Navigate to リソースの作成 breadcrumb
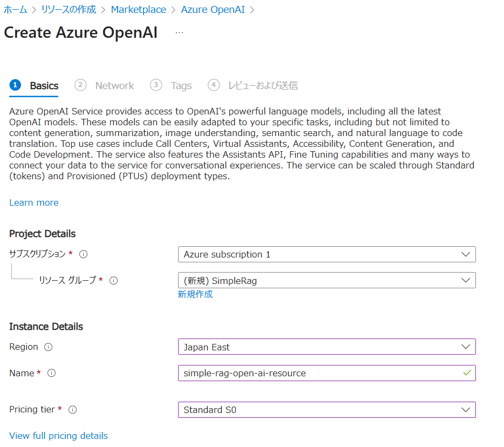 (x=69, y=10)
